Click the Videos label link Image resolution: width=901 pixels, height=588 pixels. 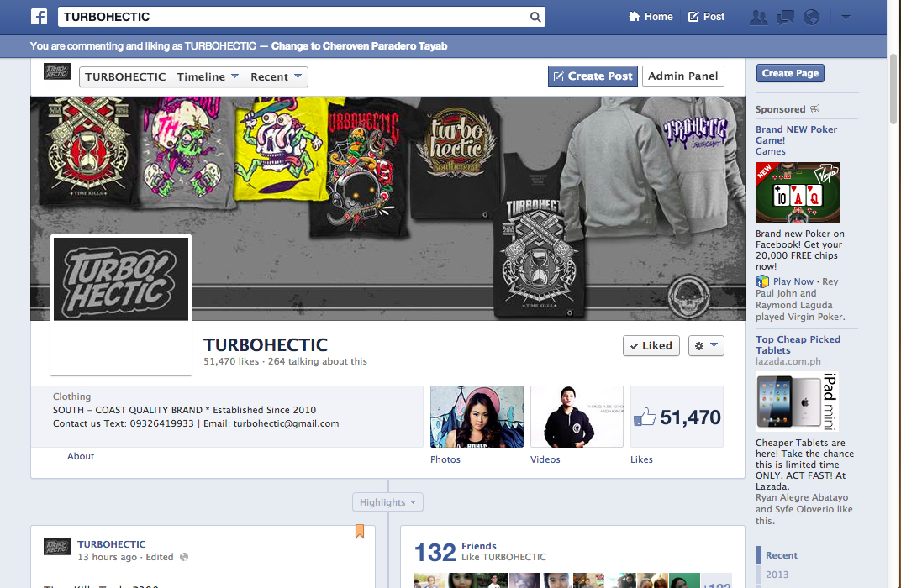545,460
